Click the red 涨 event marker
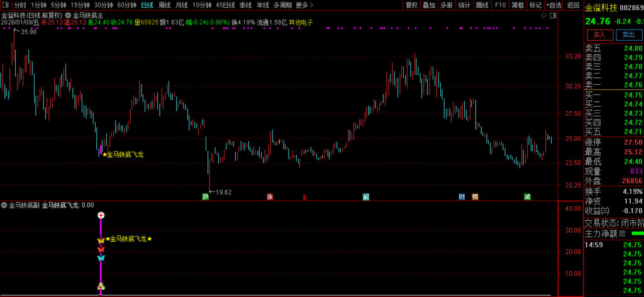Screen dimensions: 644x297 pyautogui.click(x=270, y=196)
